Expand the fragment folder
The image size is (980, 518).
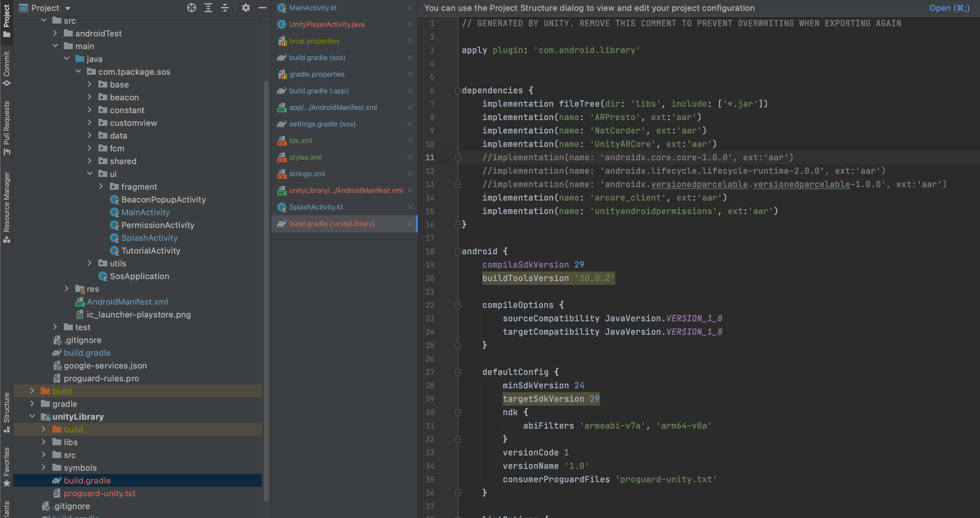coord(101,187)
